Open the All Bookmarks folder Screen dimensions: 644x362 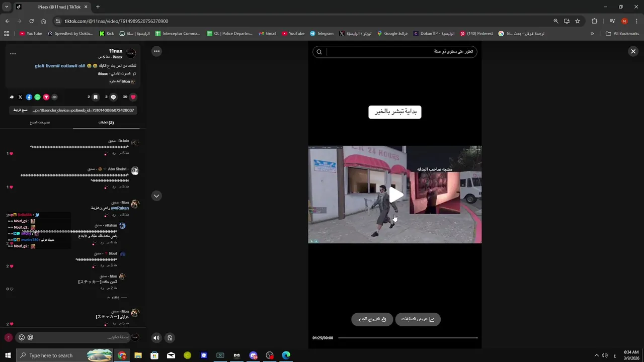[622, 34]
